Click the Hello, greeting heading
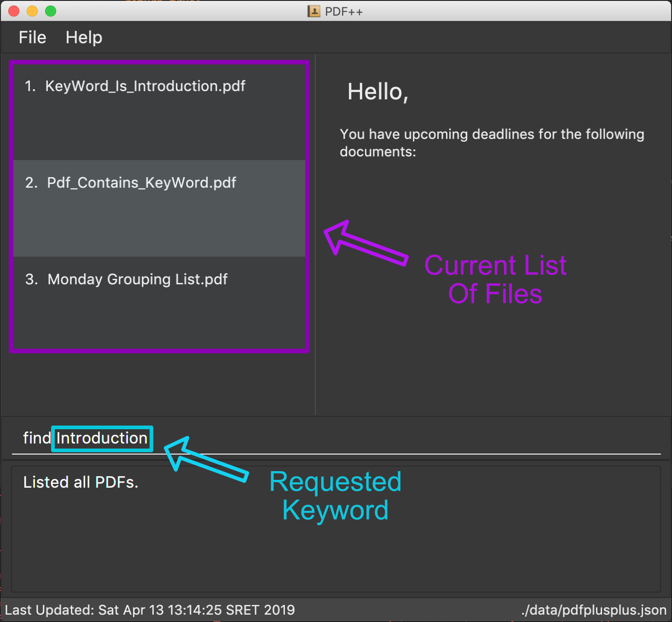 (x=378, y=92)
